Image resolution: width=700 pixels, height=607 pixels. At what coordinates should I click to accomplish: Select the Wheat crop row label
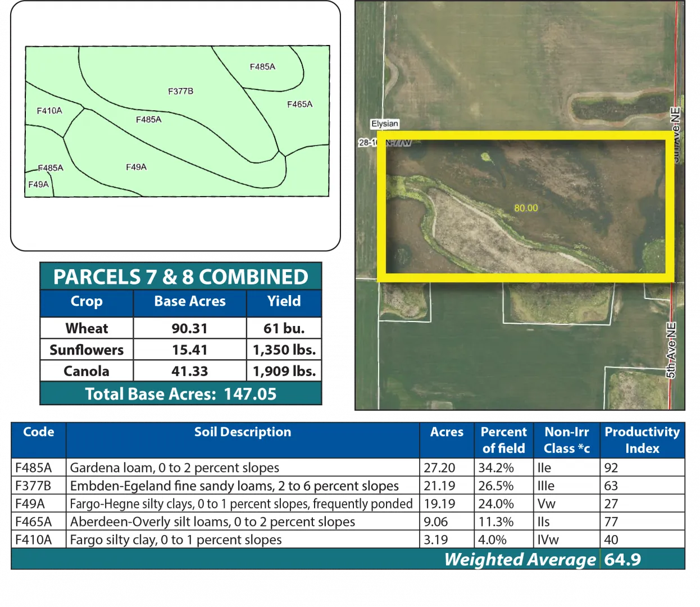87,328
